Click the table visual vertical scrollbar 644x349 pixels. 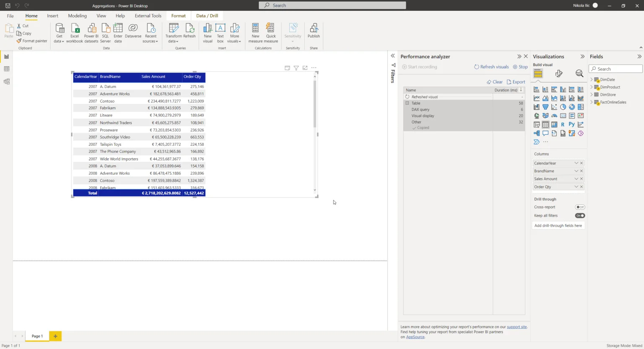tap(315, 103)
